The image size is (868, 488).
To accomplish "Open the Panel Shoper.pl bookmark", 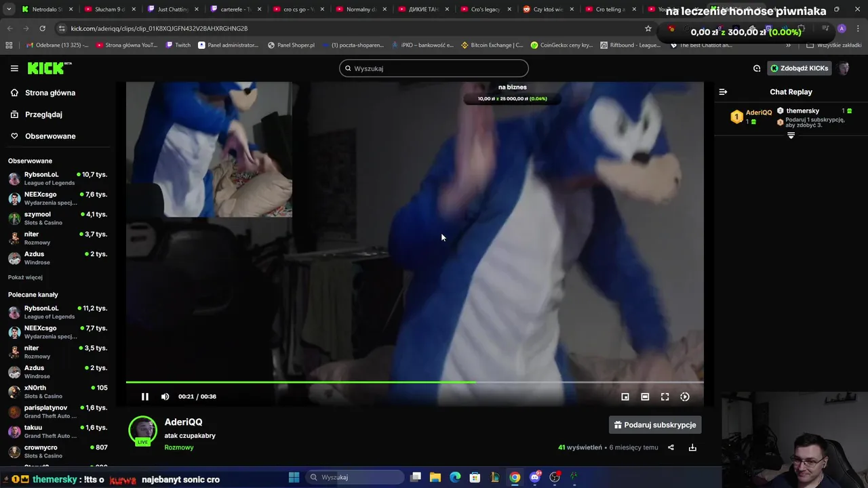I will [291, 45].
